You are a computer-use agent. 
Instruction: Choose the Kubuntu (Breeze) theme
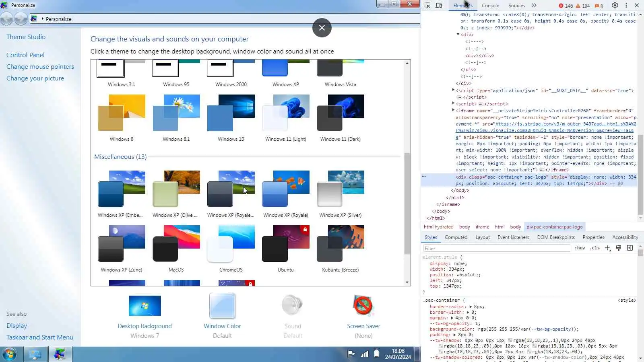[341, 249]
